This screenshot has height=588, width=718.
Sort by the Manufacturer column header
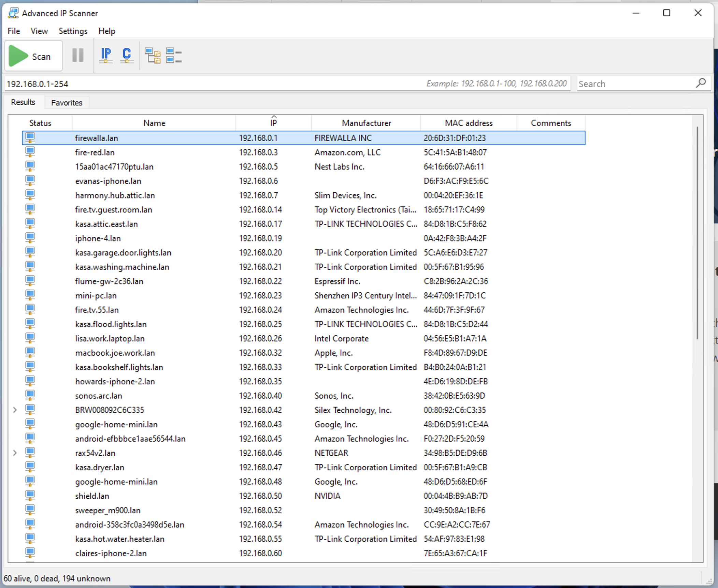click(366, 123)
